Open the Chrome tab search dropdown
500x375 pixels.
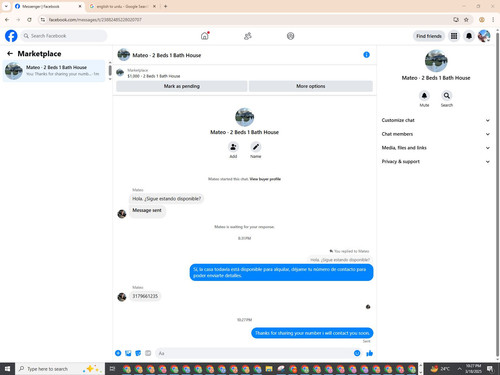click(6, 6)
